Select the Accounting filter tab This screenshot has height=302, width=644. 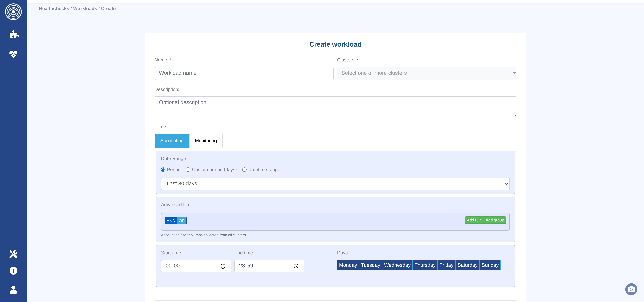[172, 141]
